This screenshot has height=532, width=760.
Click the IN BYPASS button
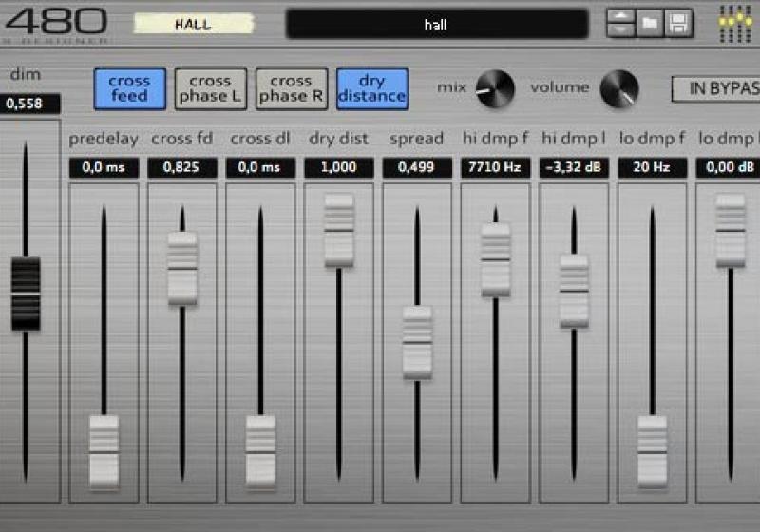717,88
